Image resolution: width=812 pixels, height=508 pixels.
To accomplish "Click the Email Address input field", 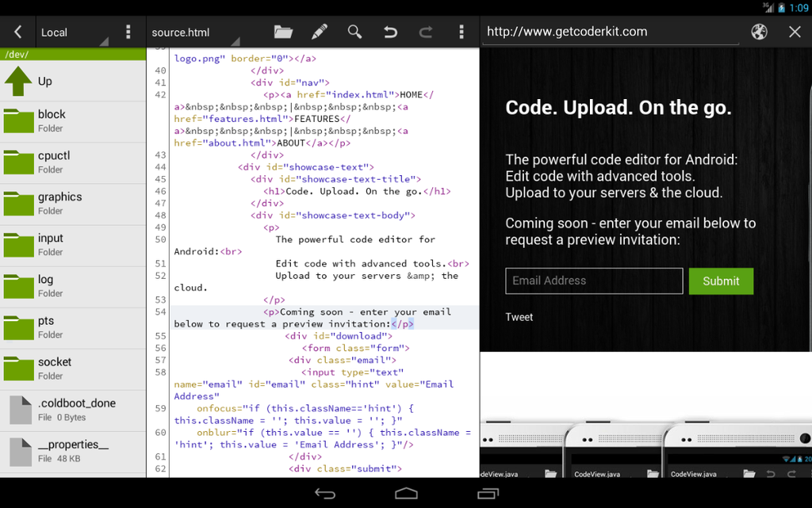I will pos(593,281).
